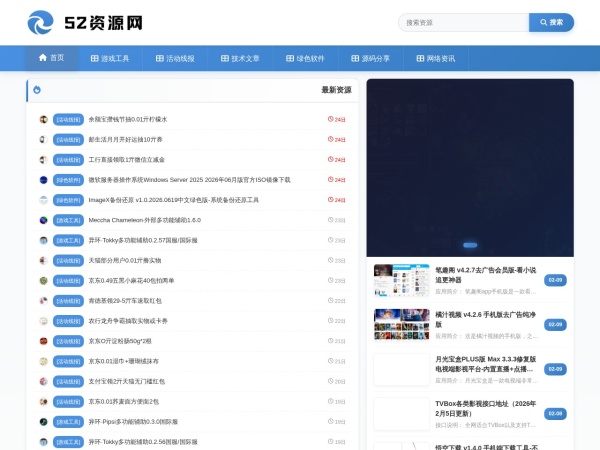This screenshot has width=600, height=450.
Task: Open the Windows Server 2025 ISO post
Action: (x=189, y=180)
